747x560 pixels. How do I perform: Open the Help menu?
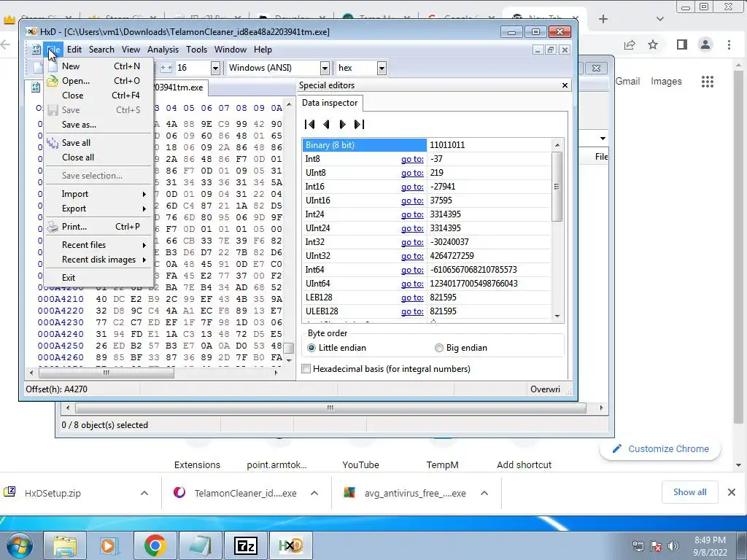pos(263,50)
